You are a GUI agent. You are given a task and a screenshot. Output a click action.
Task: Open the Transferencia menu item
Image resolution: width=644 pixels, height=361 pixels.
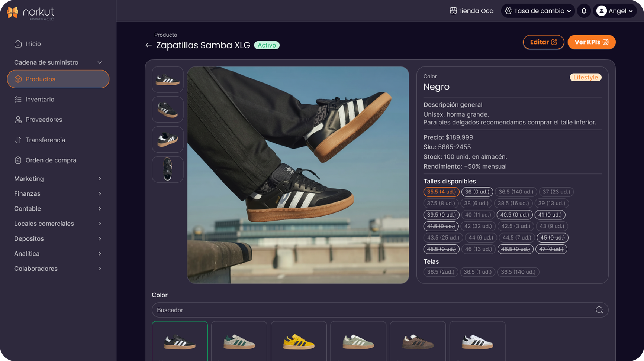click(x=45, y=140)
